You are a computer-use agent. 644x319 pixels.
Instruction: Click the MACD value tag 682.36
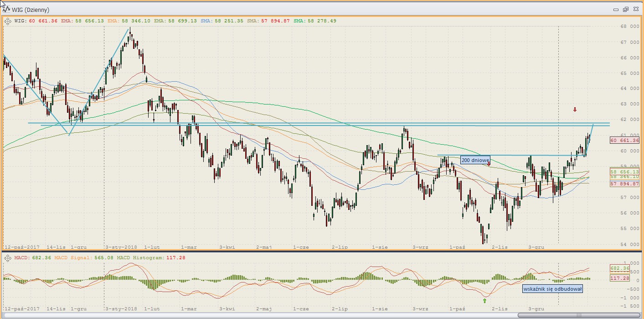pyautogui.click(x=619, y=268)
